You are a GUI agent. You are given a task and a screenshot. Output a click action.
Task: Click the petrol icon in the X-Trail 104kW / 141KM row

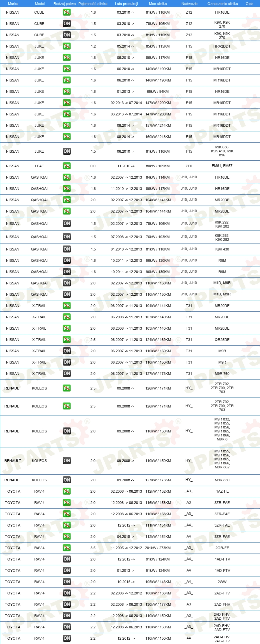67,306
